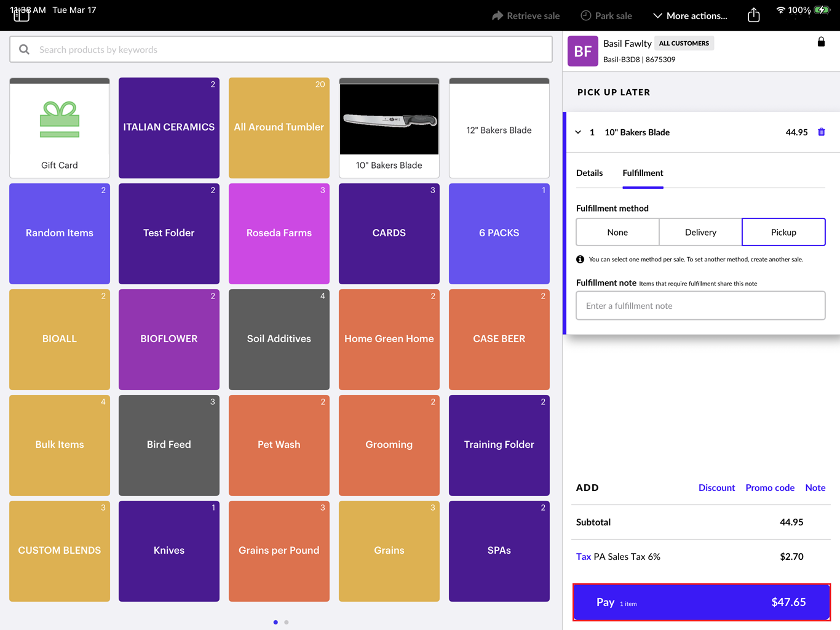840x630 pixels.
Task: Click the search magnifier icon
Action: click(24, 50)
